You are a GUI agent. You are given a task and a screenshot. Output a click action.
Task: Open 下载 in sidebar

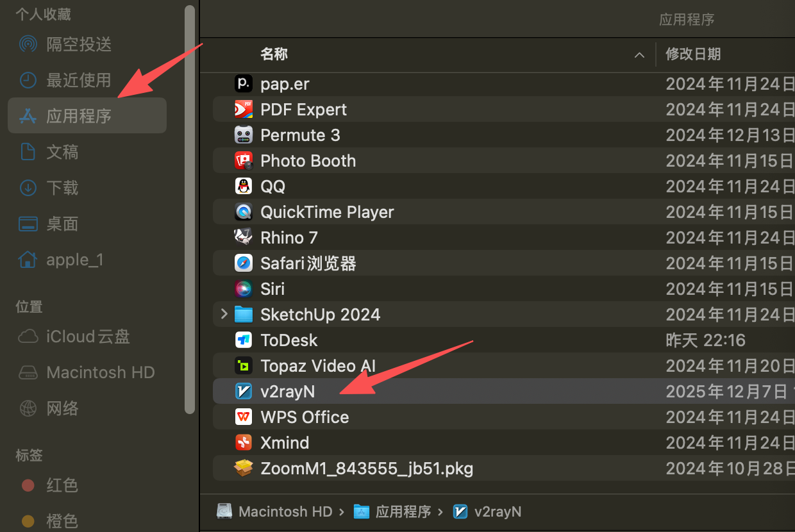tap(62, 188)
